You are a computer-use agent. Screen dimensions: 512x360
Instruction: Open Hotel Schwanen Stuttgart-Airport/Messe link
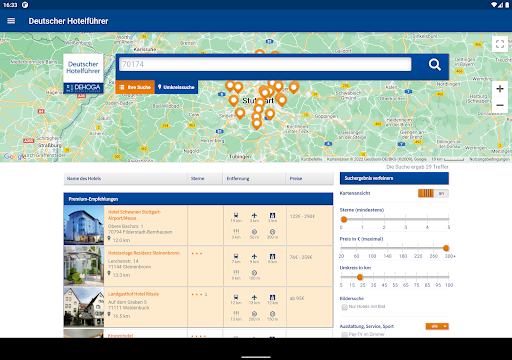click(134, 215)
